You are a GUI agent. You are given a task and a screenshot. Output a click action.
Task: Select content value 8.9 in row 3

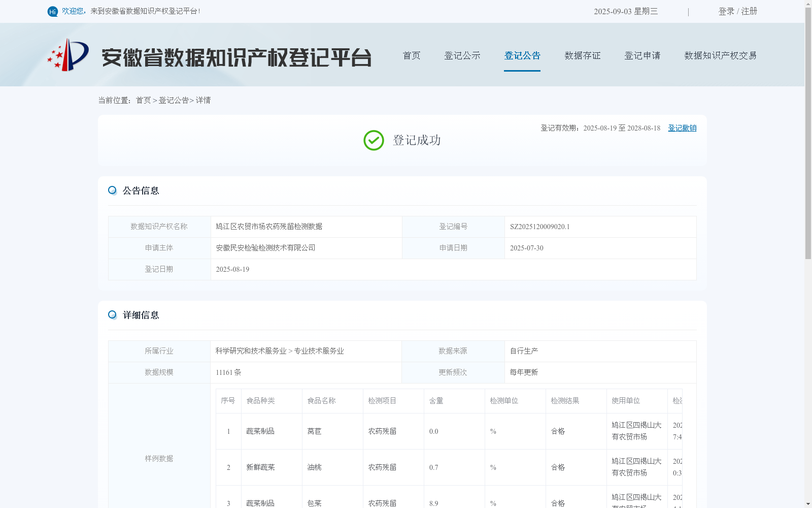click(x=433, y=503)
